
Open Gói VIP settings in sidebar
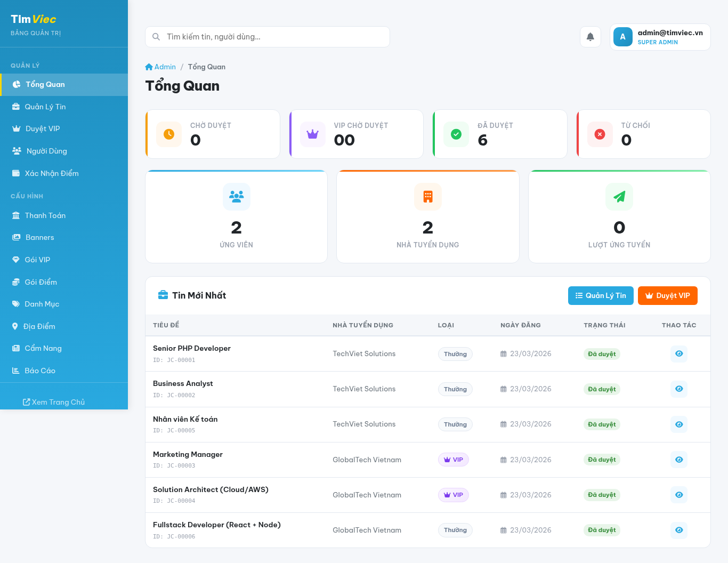[37, 260]
